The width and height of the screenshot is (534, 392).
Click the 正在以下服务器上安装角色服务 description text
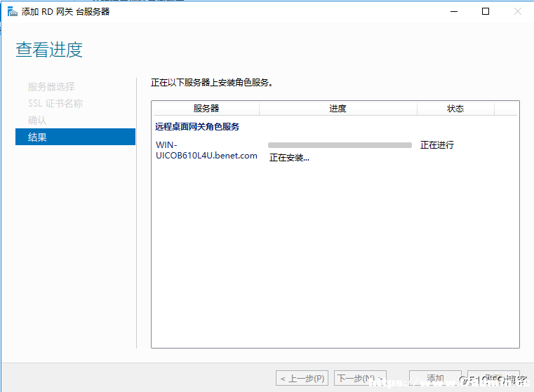(211, 83)
